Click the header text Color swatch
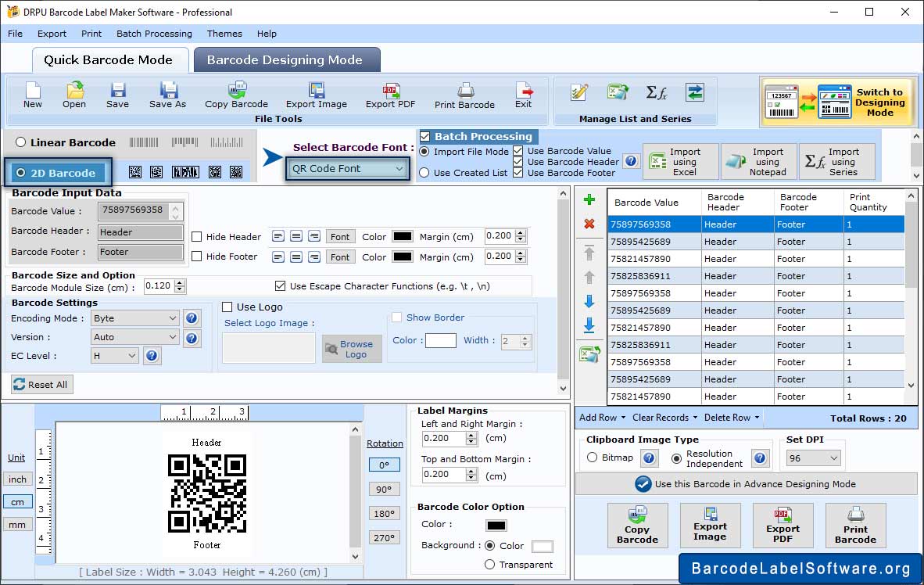 (403, 236)
